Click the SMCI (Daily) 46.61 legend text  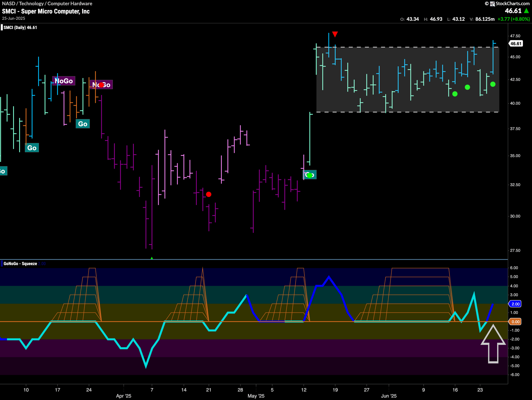[x=20, y=27]
